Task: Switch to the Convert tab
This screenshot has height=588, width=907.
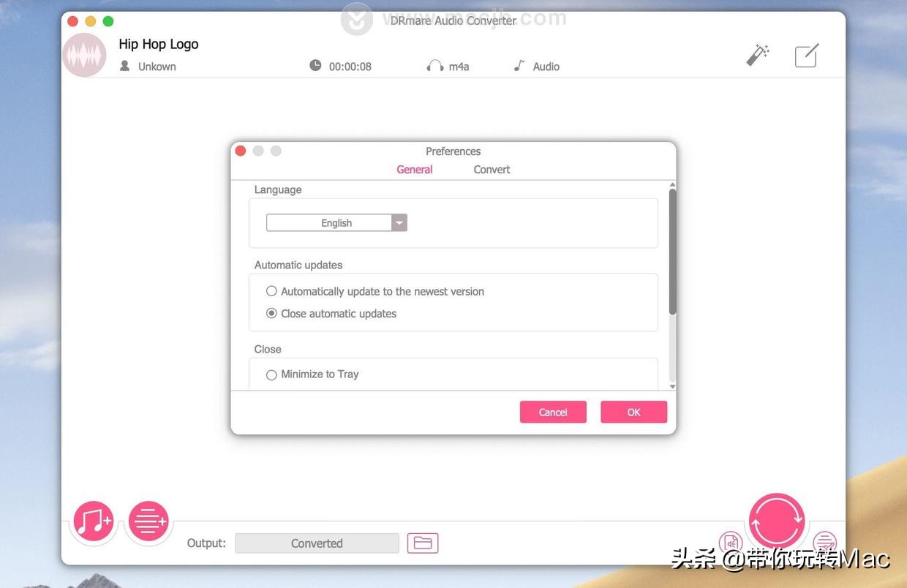Action: pyautogui.click(x=492, y=167)
